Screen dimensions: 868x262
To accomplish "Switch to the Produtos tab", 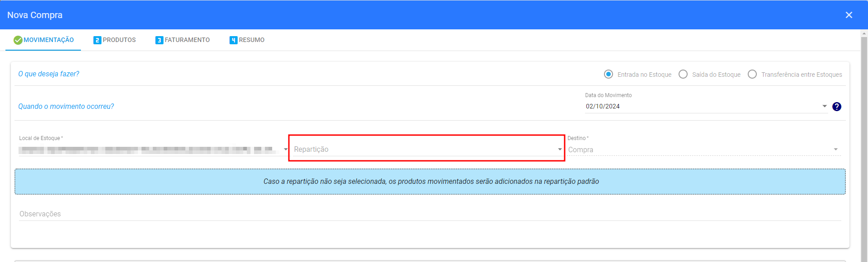I will [114, 40].
